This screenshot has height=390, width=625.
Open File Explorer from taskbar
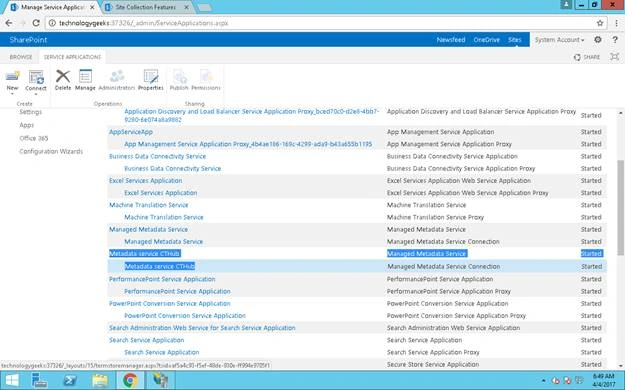100,380
